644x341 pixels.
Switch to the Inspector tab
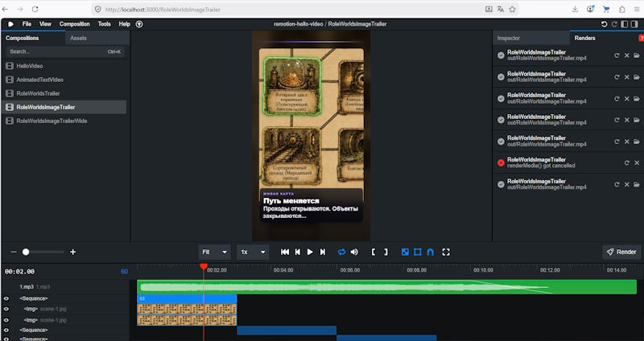pyautogui.click(x=531, y=38)
